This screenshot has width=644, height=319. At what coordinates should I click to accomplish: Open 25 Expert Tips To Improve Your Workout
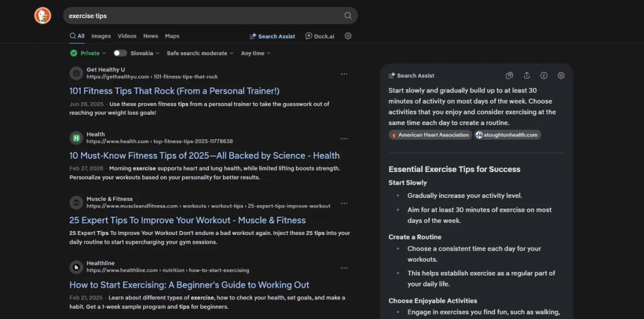187,220
